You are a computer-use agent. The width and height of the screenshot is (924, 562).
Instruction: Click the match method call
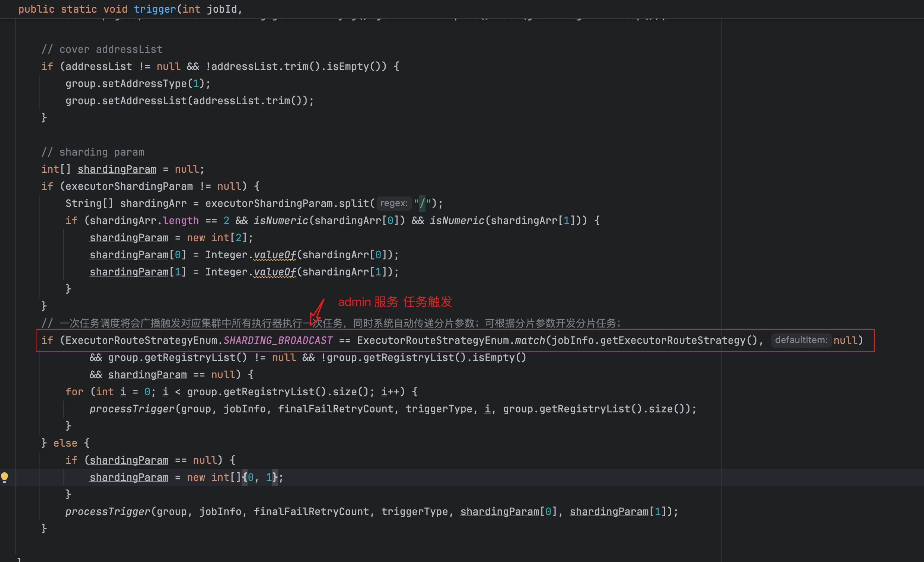coord(530,341)
